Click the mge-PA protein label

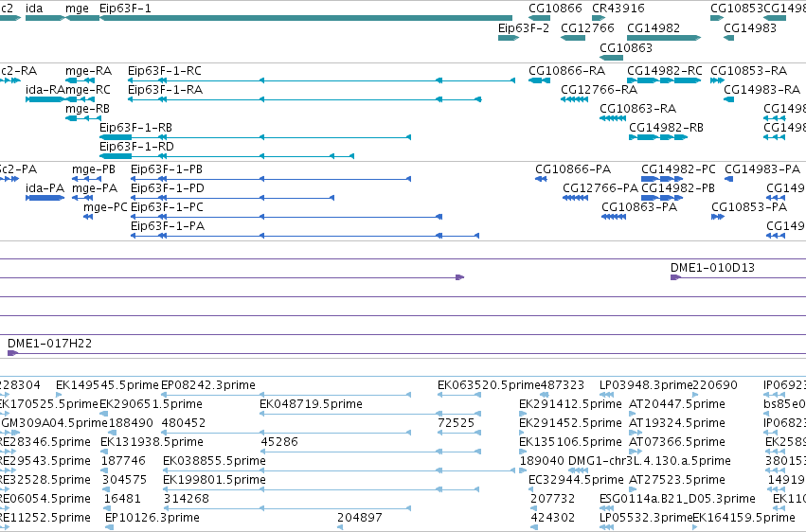click(95, 188)
